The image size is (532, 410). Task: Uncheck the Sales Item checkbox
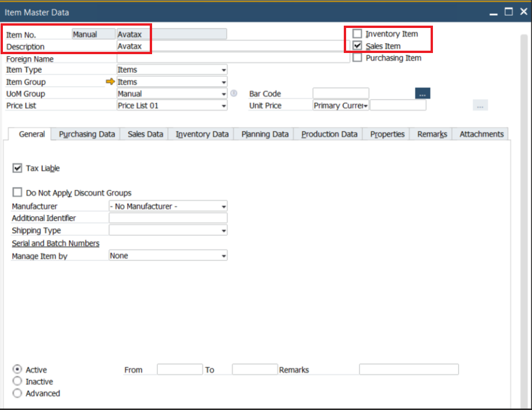point(357,45)
